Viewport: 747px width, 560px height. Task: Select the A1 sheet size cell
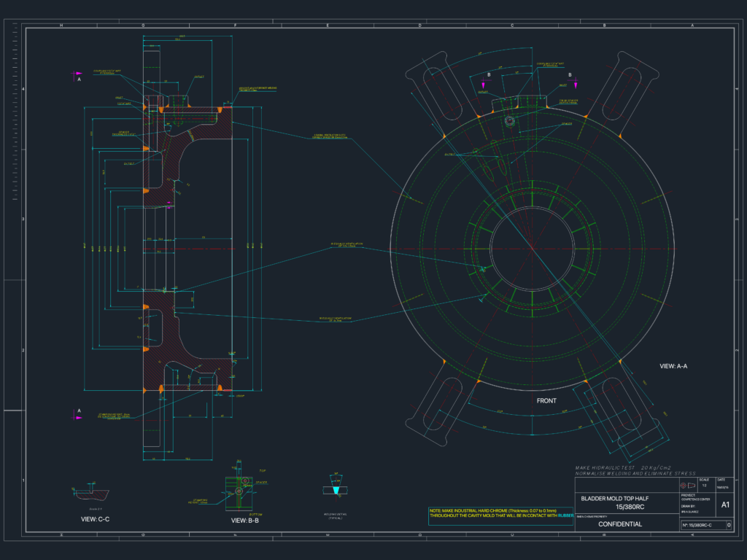(725, 505)
